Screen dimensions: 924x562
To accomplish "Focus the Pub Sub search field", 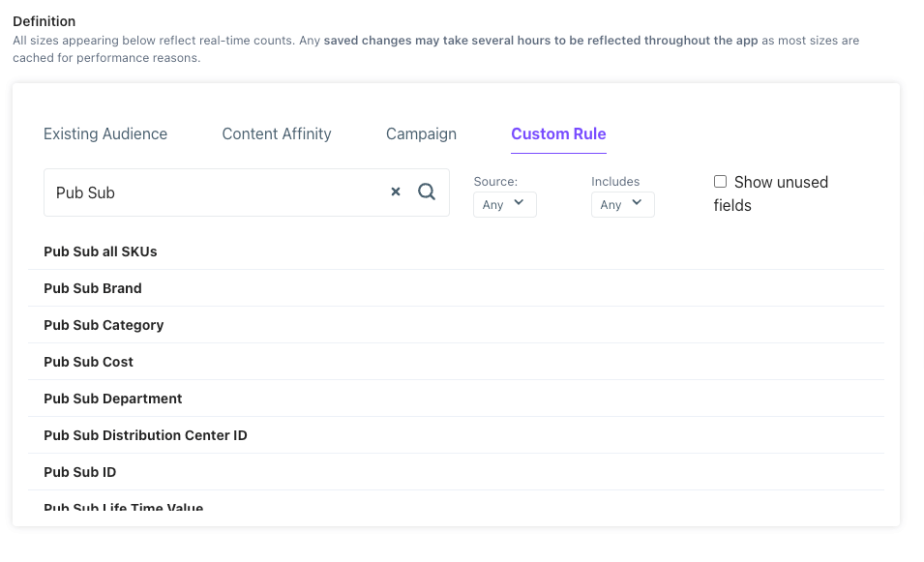I will click(x=213, y=192).
